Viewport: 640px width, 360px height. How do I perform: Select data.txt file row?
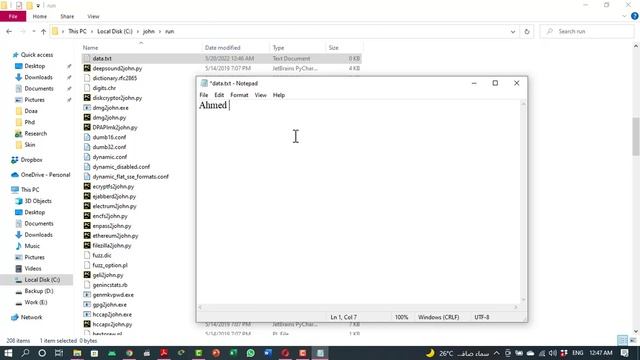click(x=221, y=58)
